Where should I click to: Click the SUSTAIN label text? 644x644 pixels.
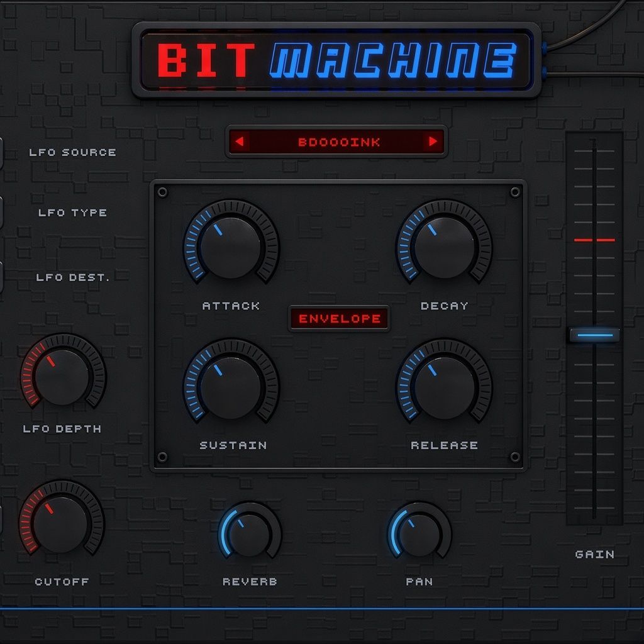click(x=233, y=446)
